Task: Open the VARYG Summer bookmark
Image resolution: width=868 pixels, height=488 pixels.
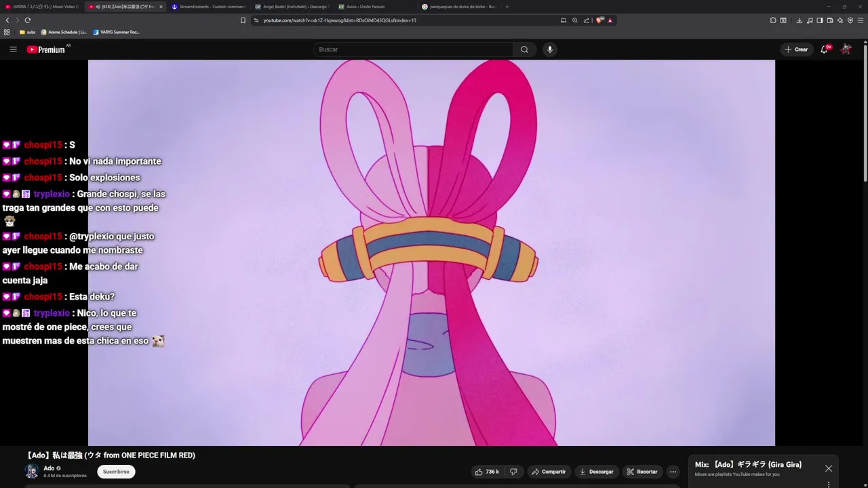Action: point(116,32)
